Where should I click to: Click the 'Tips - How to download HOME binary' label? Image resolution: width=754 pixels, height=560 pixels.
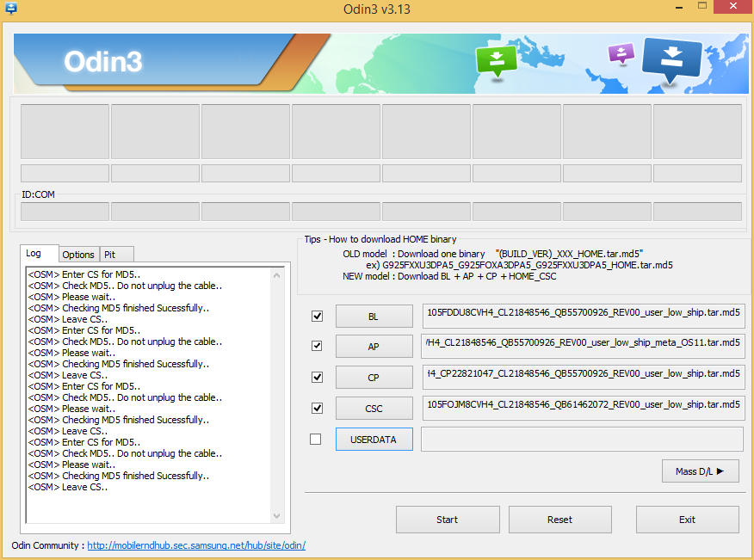click(380, 239)
